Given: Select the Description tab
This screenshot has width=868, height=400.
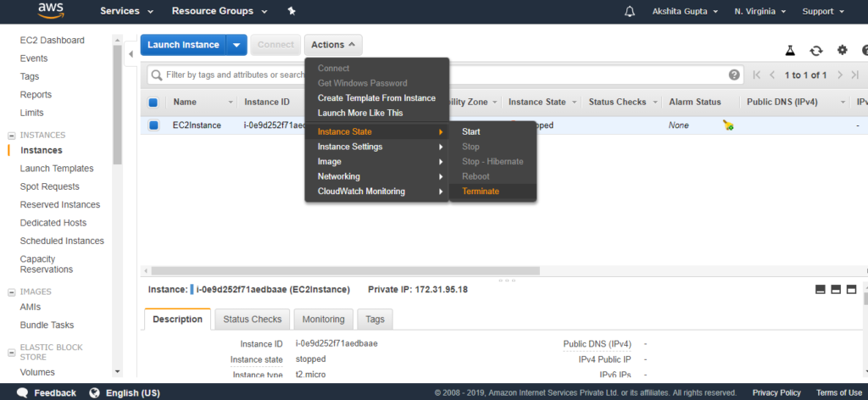Looking at the screenshot, I should (178, 319).
